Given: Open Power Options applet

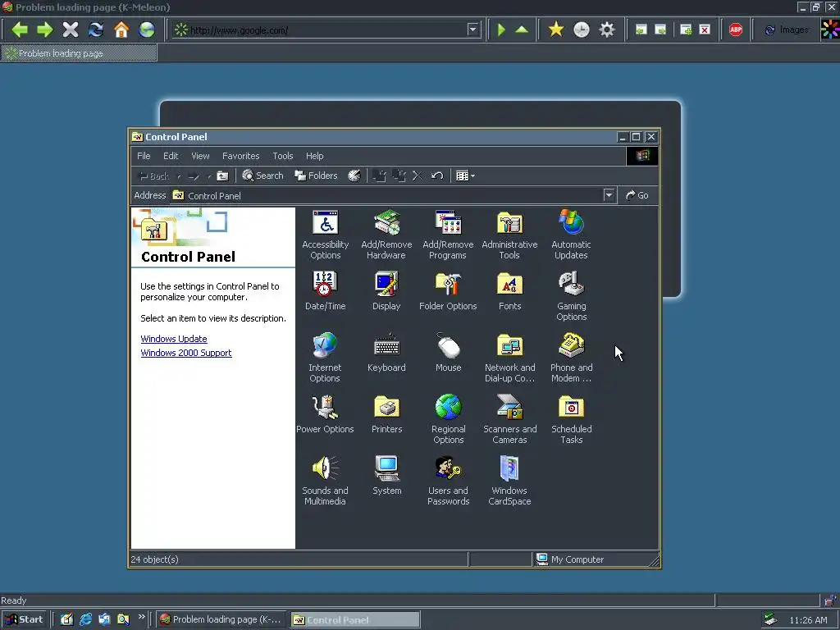Looking at the screenshot, I should point(325,414).
